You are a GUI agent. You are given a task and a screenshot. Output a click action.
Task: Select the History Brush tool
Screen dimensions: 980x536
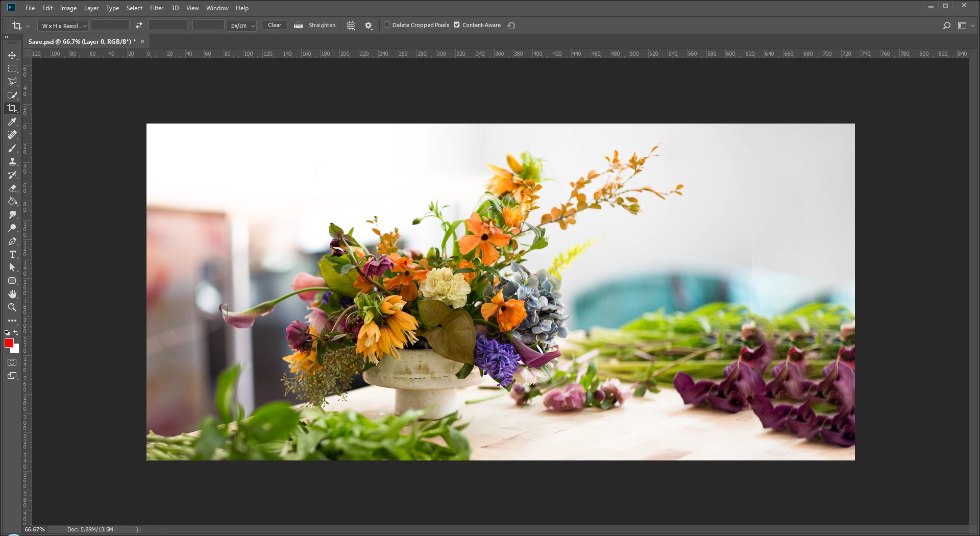point(12,175)
